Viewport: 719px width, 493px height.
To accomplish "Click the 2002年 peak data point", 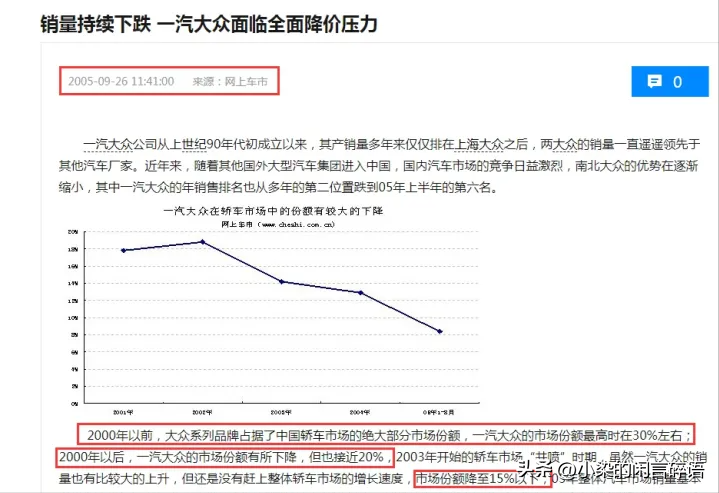I will (202, 241).
